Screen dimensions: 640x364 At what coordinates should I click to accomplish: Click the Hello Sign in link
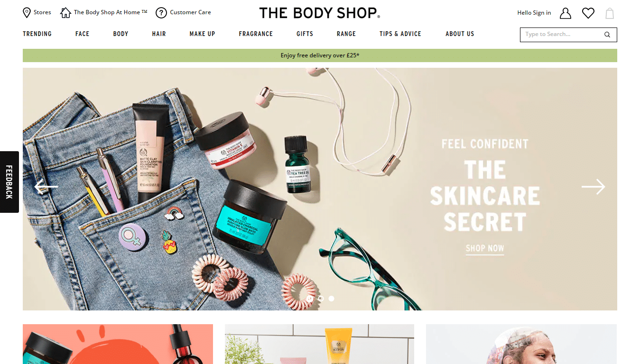534,13
